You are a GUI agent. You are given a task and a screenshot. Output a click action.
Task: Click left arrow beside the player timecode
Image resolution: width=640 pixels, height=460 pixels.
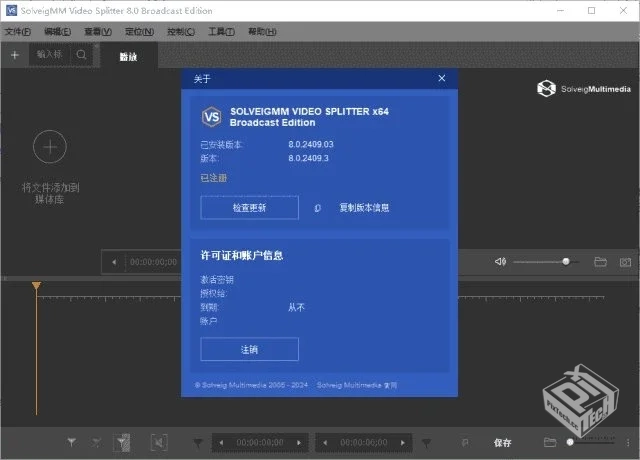coord(114,262)
